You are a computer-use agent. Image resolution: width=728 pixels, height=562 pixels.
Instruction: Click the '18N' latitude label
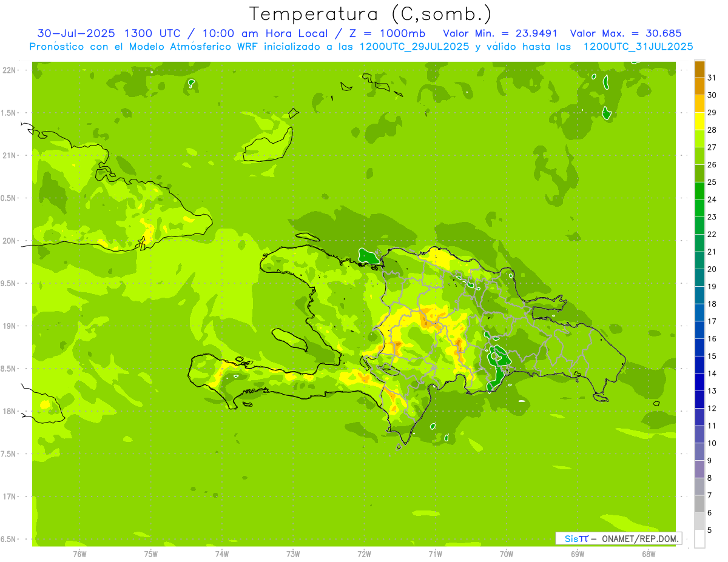click(x=9, y=411)
